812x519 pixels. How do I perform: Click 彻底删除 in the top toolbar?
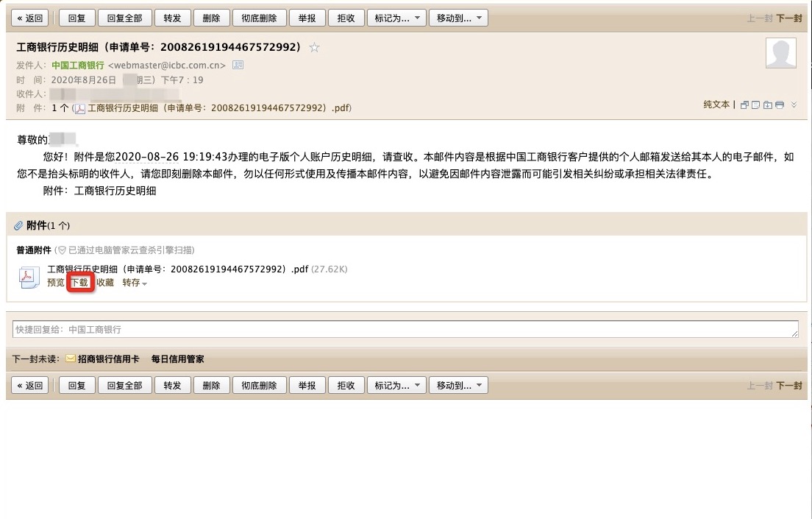click(x=260, y=18)
